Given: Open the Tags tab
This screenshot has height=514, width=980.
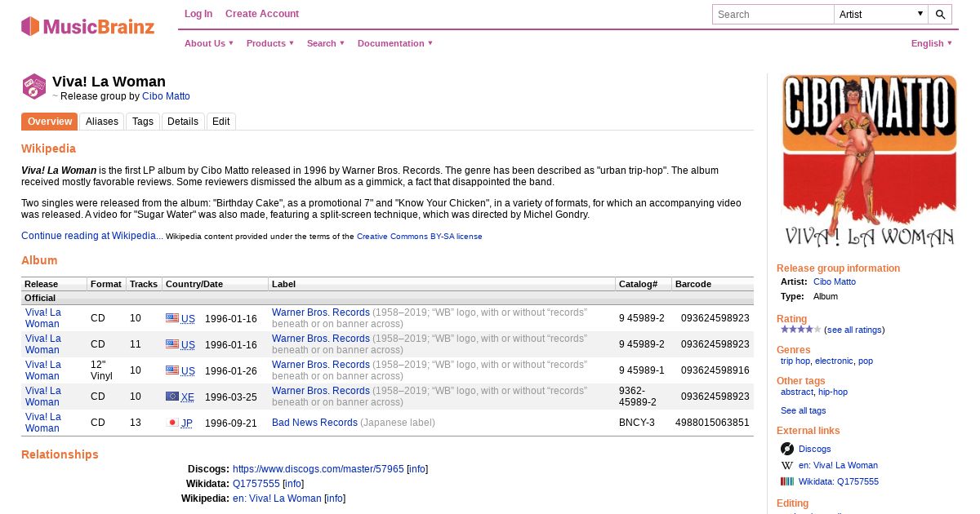Looking at the screenshot, I should (x=143, y=122).
